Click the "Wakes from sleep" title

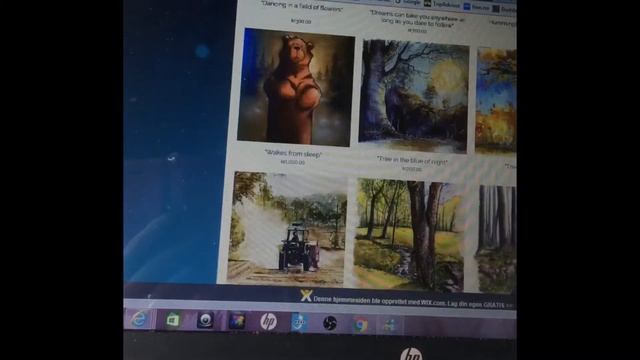pos(293,154)
